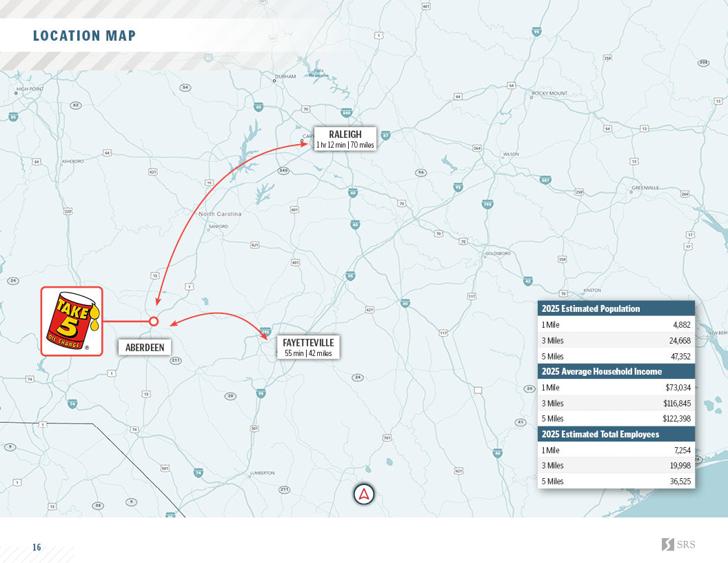The image size is (728, 563).
Task: Click the Interstate 795 shield
Action: [487, 204]
